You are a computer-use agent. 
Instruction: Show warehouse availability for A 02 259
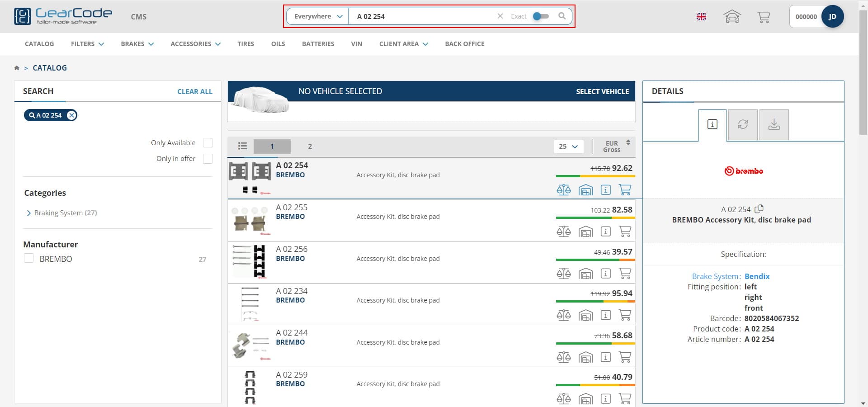pos(585,399)
